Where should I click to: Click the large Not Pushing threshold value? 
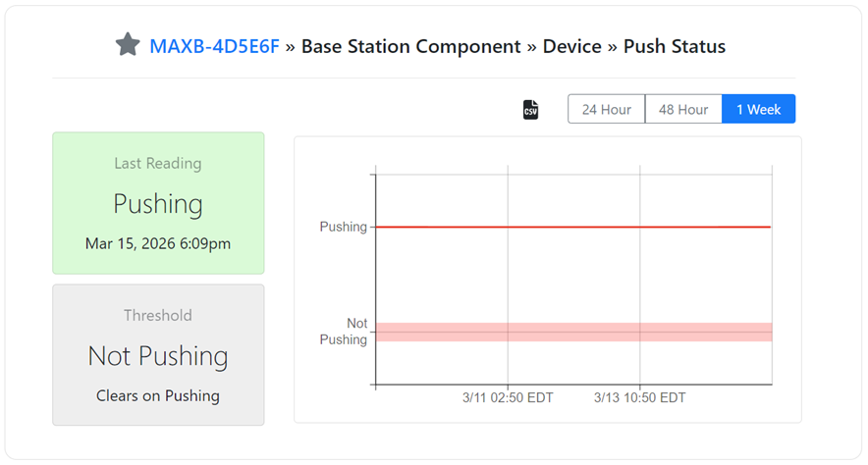(x=158, y=356)
